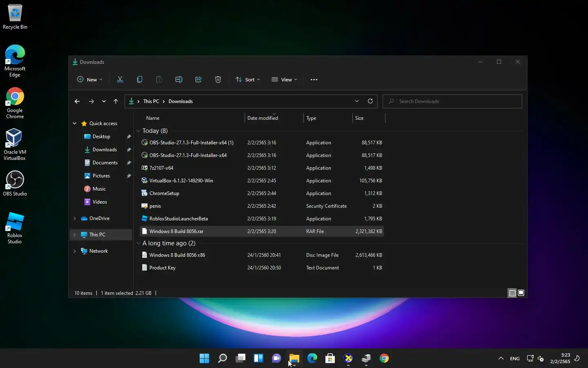Open Chat app on taskbar
This screenshot has height=368, width=588.
[x=276, y=359]
